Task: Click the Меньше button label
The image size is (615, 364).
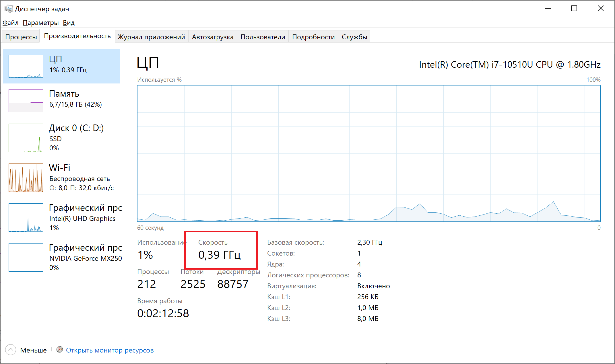Action: pyautogui.click(x=33, y=350)
